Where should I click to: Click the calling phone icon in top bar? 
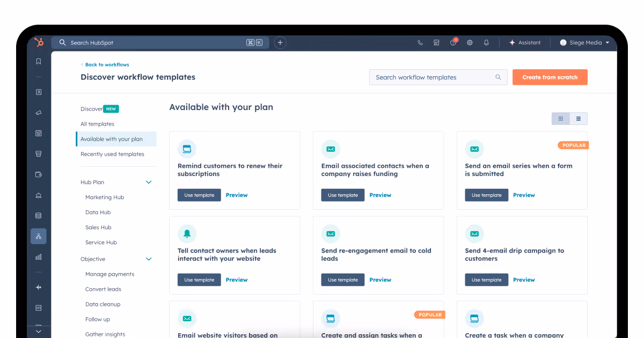[420, 43]
